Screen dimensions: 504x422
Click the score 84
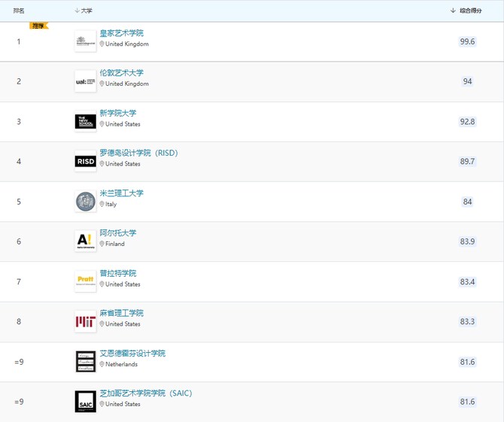467,202
